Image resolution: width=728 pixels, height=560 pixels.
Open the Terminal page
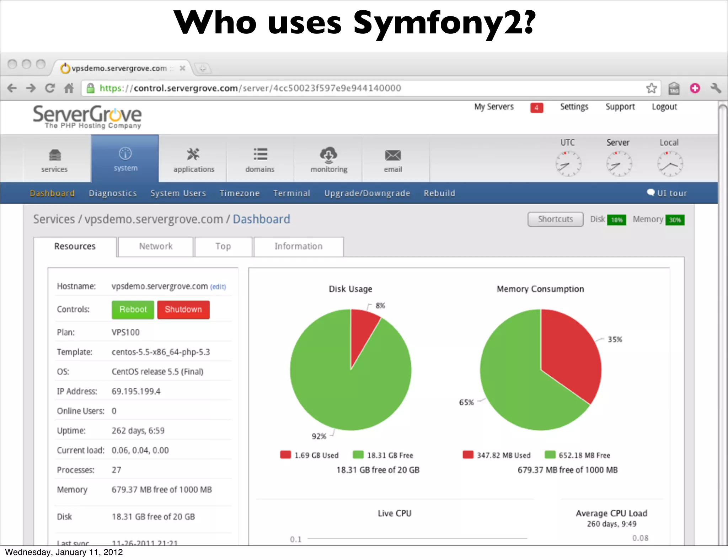291,193
